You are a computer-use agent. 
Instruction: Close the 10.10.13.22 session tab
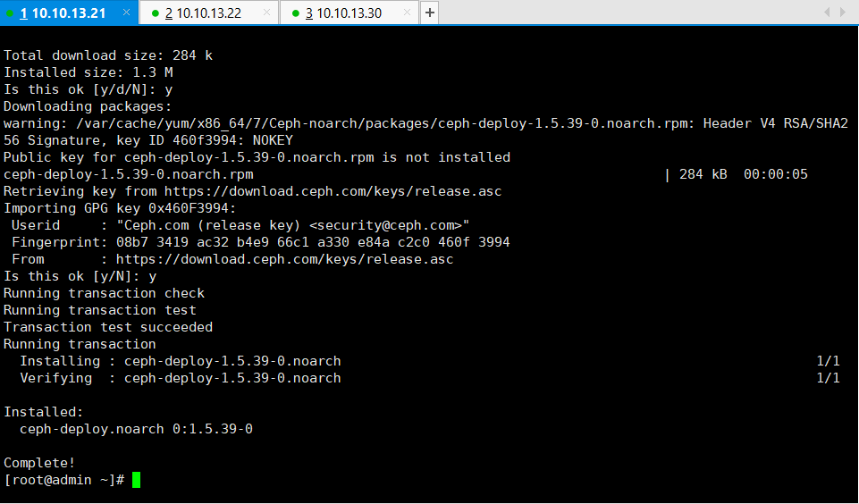click(x=266, y=12)
